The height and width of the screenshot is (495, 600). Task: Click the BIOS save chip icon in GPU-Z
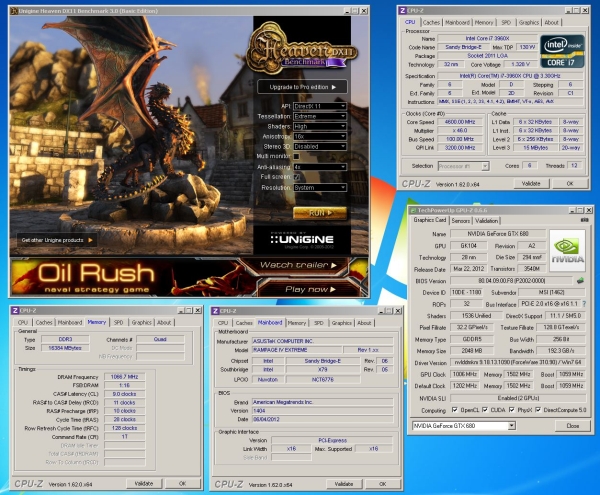tap(580, 281)
